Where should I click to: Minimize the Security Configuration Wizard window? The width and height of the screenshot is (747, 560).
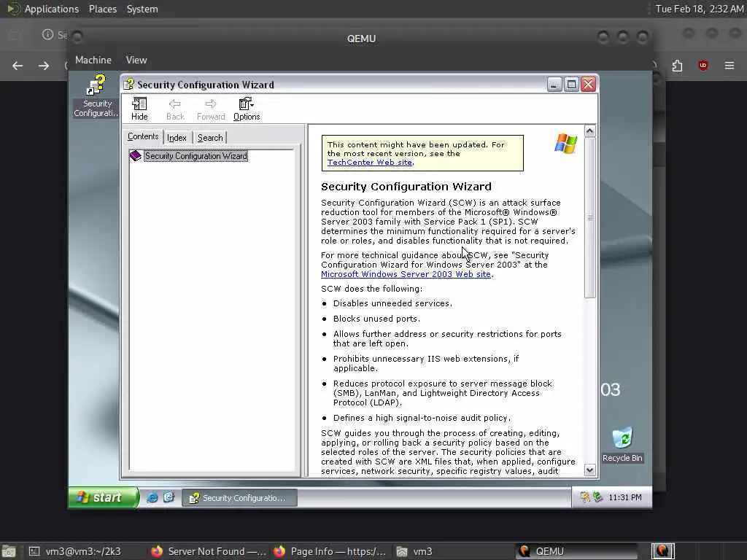554,85
